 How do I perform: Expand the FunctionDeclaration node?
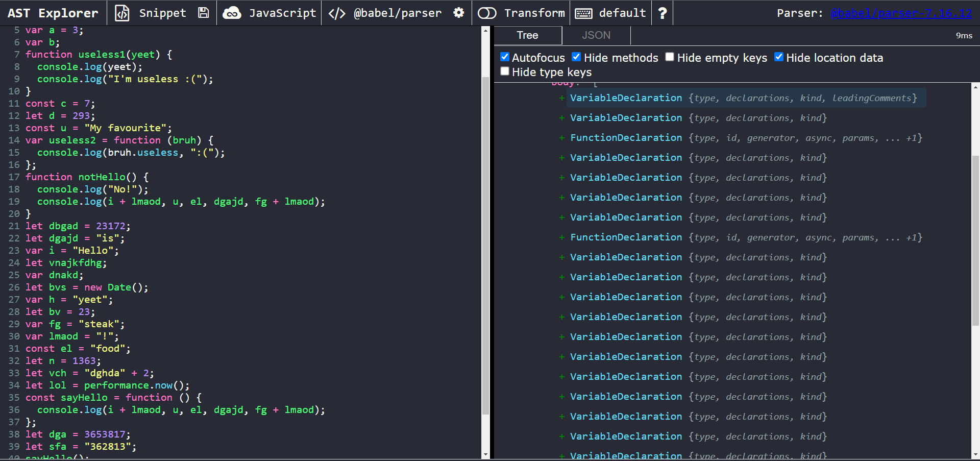561,138
